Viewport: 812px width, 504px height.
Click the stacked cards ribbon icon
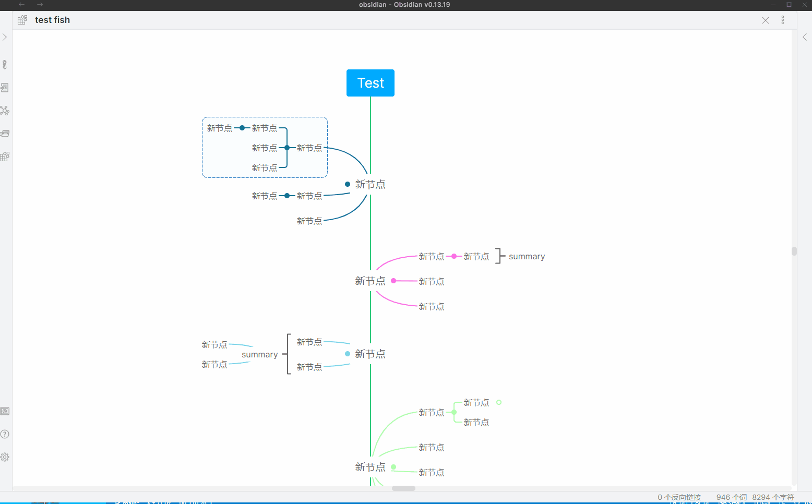coord(5,134)
